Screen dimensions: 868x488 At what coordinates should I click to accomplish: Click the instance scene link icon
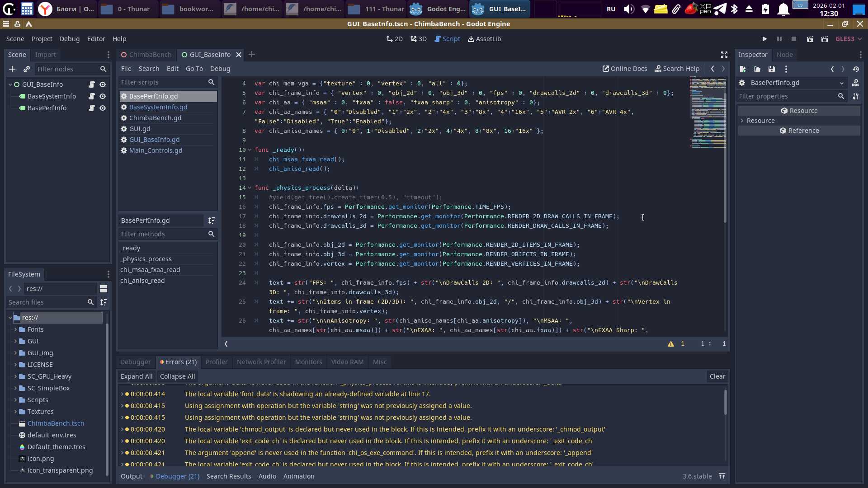27,69
